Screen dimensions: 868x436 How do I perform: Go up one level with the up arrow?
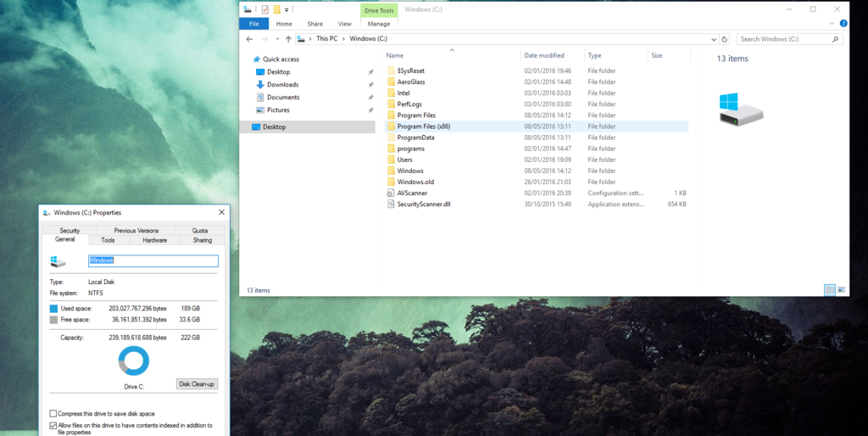[288, 39]
